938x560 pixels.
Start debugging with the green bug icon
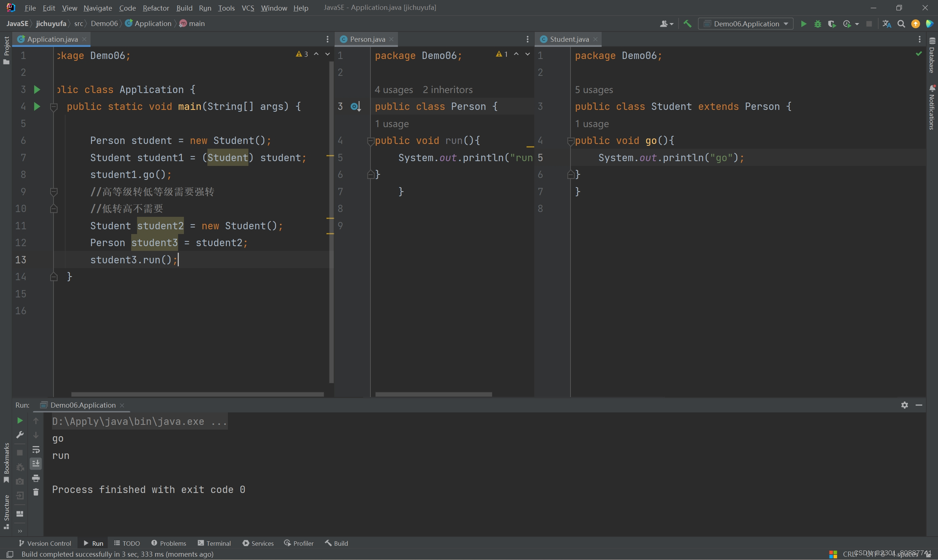[817, 24]
